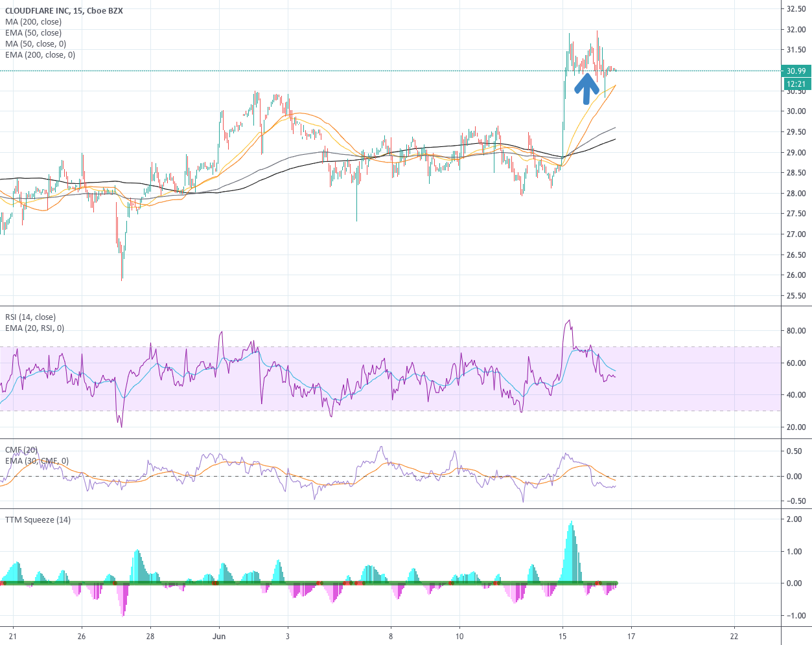This screenshot has height=645, width=812.
Task: Click the 26.00 price axis label
Action: [796, 275]
